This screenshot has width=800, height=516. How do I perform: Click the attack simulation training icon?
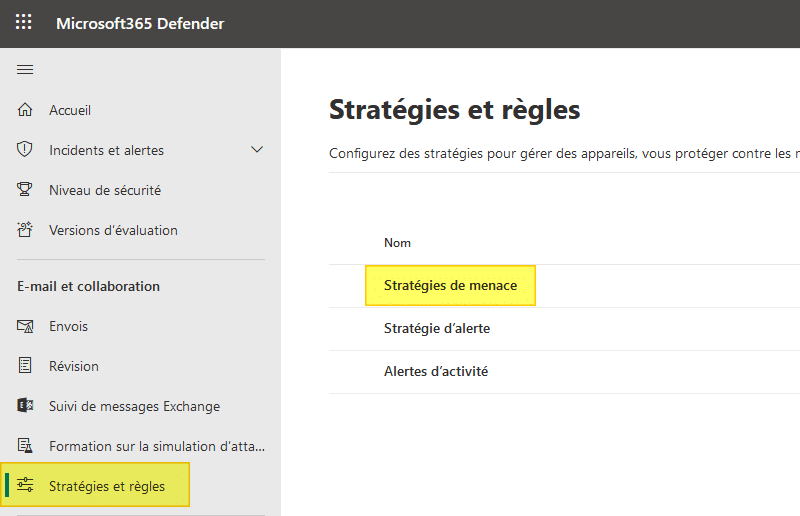pyautogui.click(x=26, y=446)
